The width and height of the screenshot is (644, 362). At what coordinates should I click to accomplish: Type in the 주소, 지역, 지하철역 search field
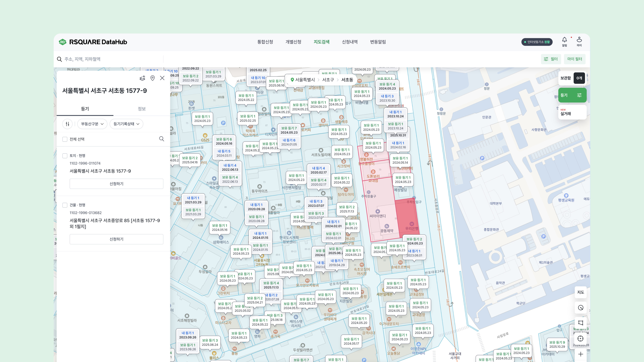[113, 59]
